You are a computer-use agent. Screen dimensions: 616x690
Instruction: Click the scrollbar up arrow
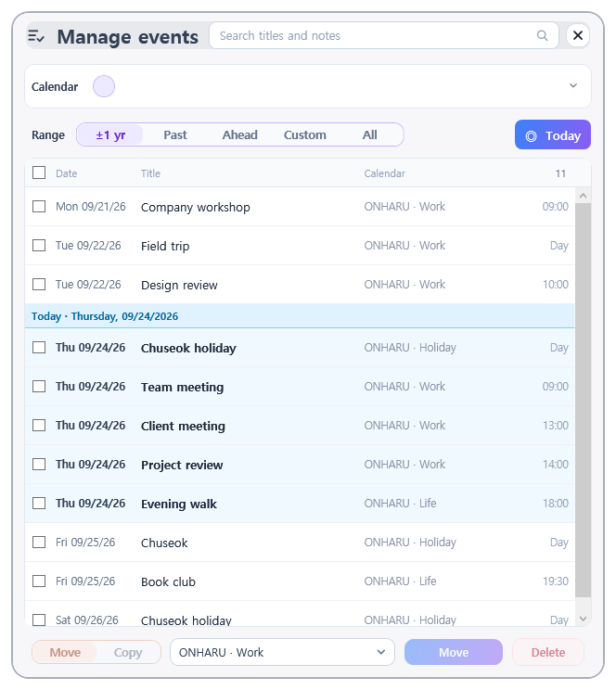pyautogui.click(x=583, y=196)
